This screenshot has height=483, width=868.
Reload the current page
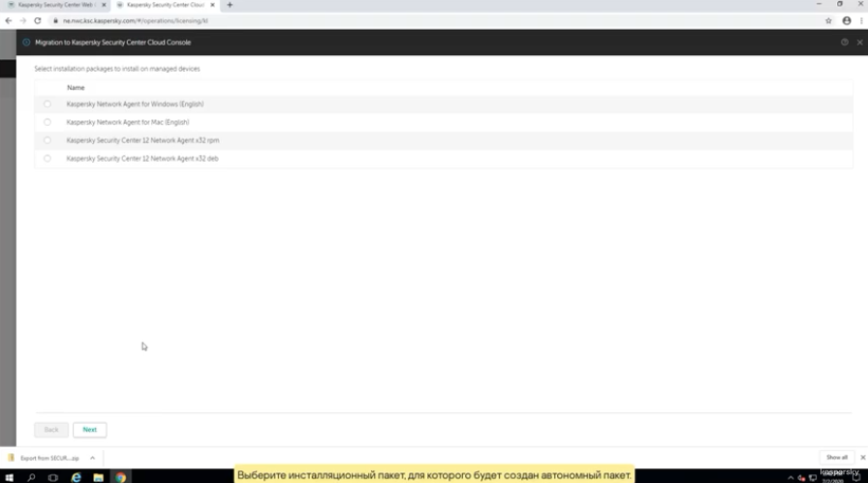(x=38, y=21)
